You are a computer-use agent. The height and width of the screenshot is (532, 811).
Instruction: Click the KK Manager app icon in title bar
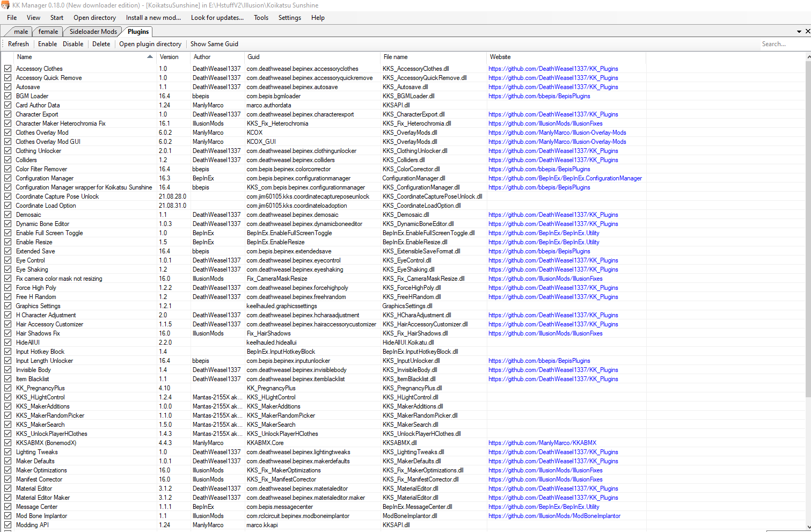(x=6, y=5)
